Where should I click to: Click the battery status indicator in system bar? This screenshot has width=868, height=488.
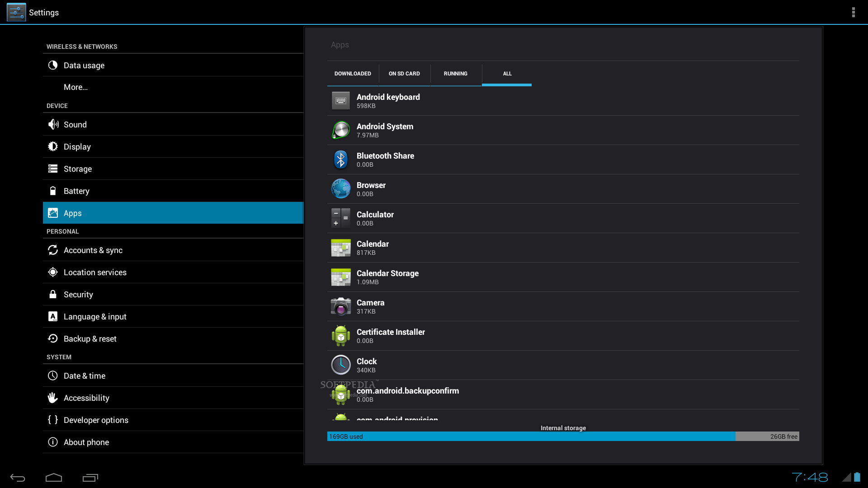[x=857, y=477]
